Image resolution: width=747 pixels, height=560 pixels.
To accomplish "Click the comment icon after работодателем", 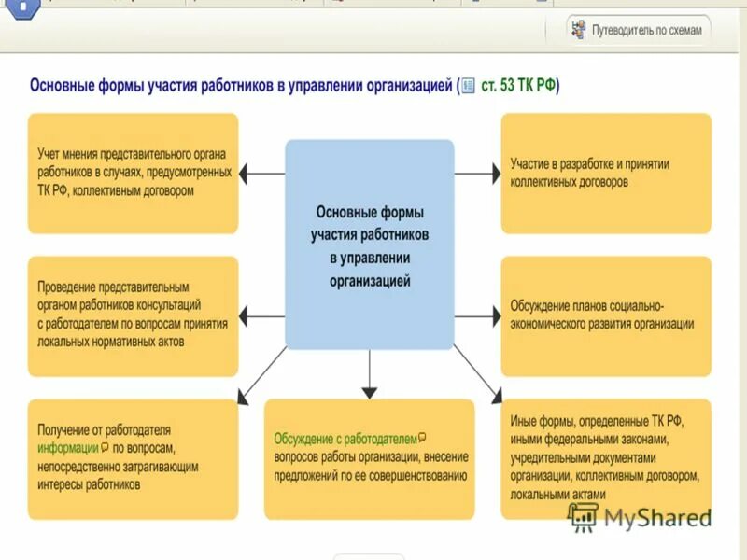I will [422, 437].
